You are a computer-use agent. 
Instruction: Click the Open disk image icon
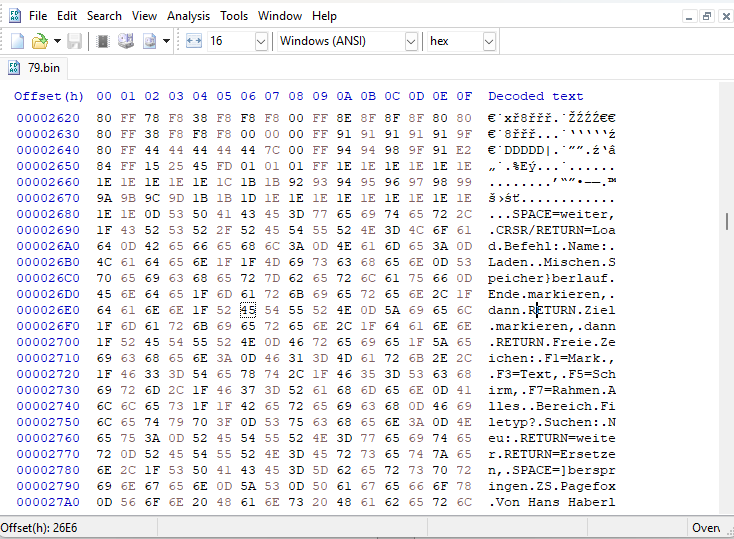[x=150, y=41]
